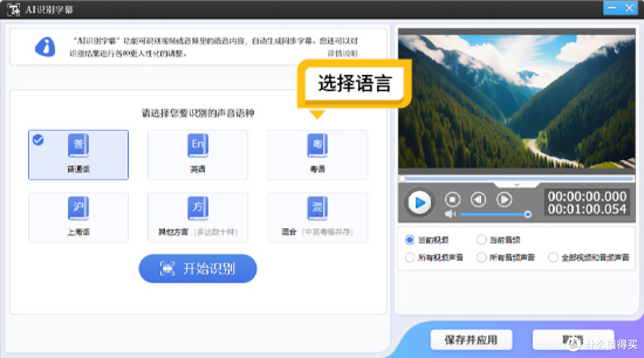
Task: Close the AI识别字幕 window
Action: click(629, 8)
